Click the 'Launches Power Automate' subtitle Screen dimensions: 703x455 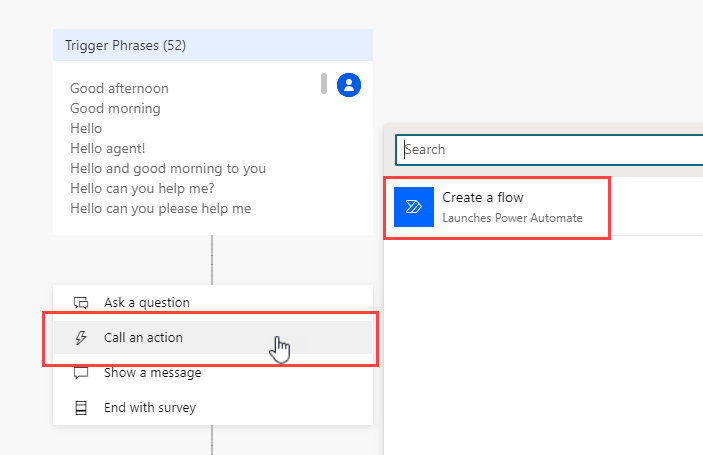512,218
